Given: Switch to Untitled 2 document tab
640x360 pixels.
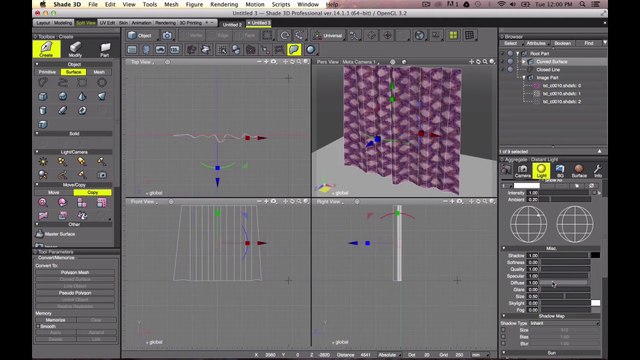Looking at the screenshot, I should tap(232, 24).
